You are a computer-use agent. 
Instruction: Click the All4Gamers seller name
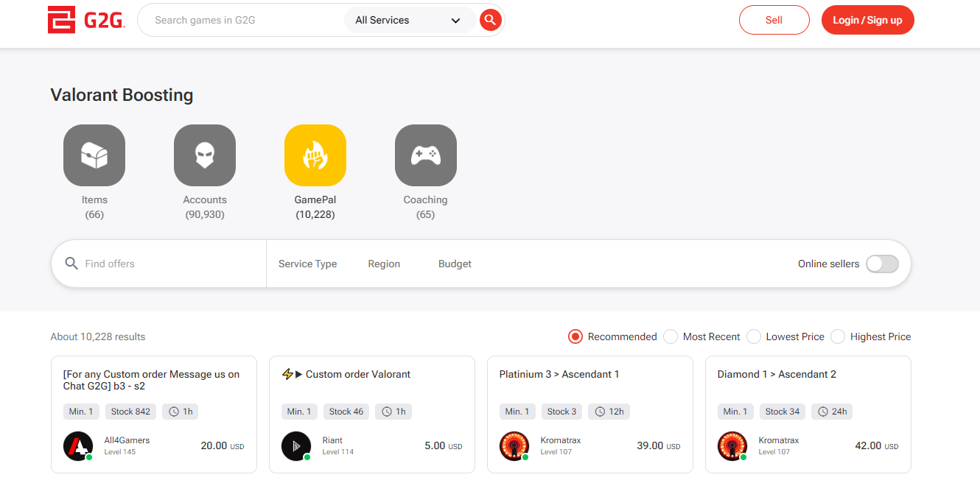(x=127, y=440)
